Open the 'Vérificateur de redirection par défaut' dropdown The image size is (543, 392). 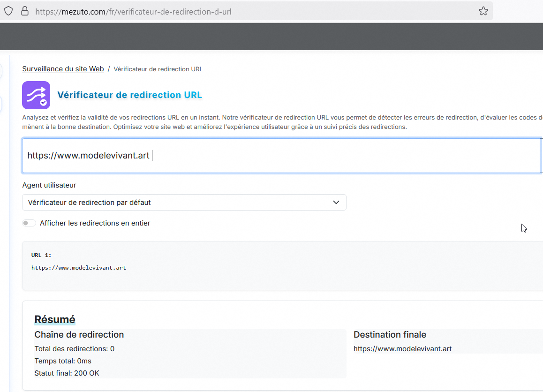click(184, 203)
